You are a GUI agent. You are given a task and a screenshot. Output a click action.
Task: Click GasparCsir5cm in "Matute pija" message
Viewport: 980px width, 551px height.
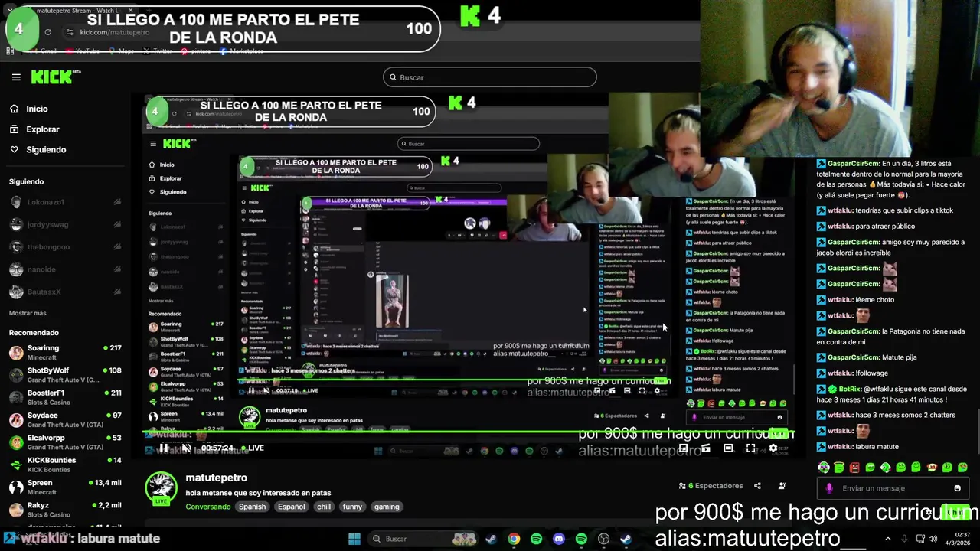point(853,357)
